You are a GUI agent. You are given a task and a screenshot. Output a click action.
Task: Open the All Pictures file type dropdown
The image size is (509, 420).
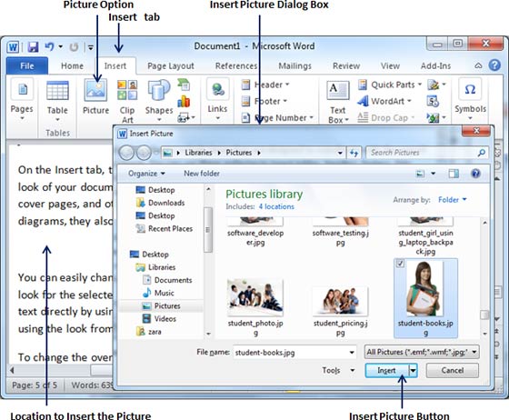[x=422, y=352]
